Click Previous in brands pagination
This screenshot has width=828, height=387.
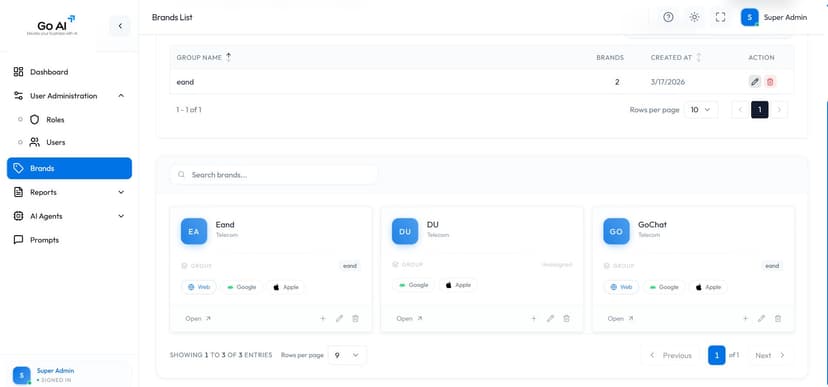(671, 355)
